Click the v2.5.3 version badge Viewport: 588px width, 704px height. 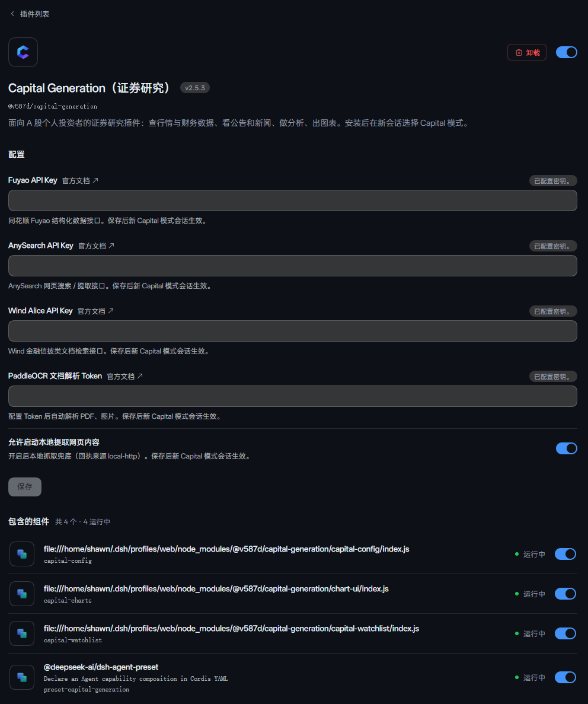click(x=195, y=88)
